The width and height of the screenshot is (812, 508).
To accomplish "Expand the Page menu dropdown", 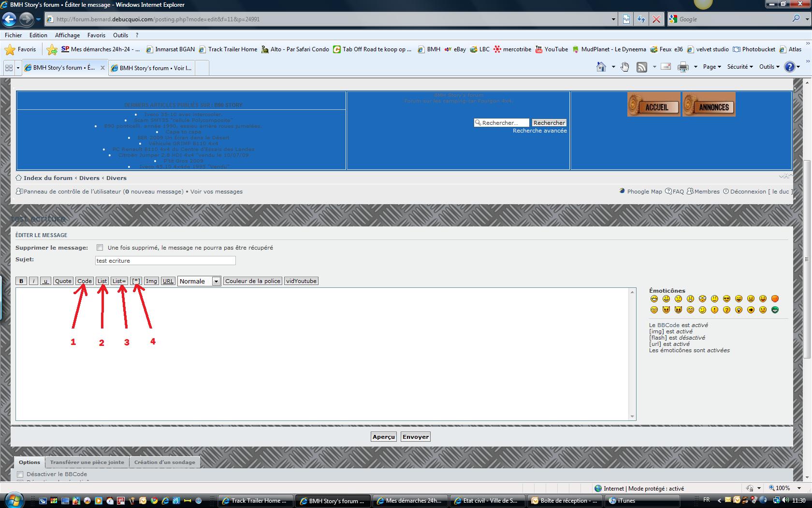I will click(711, 67).
